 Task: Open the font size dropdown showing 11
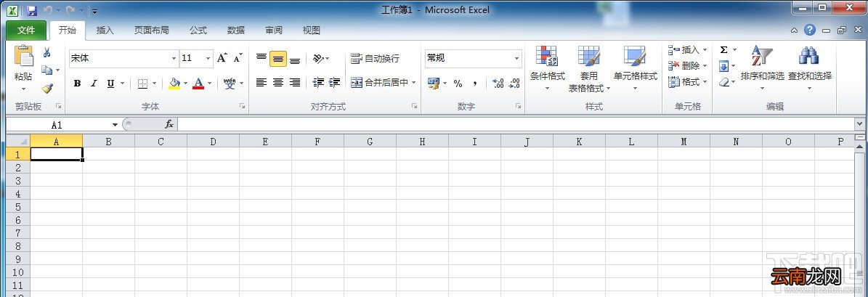[x=208, y=58]
